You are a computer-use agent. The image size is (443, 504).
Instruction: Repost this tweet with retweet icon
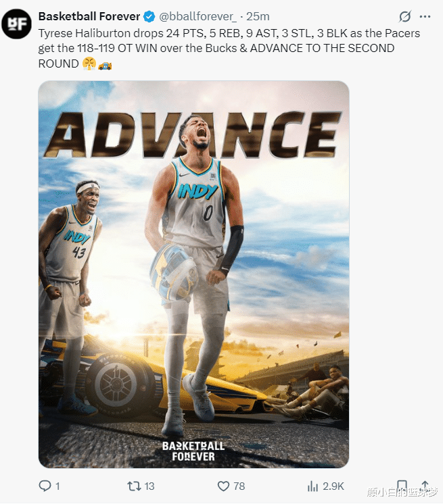(133, 486)
